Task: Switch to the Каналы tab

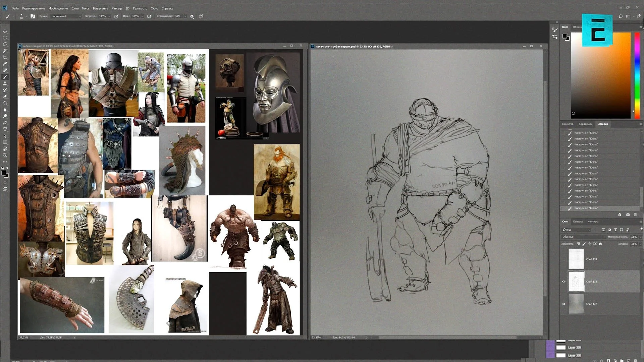Action: [578, 222]
